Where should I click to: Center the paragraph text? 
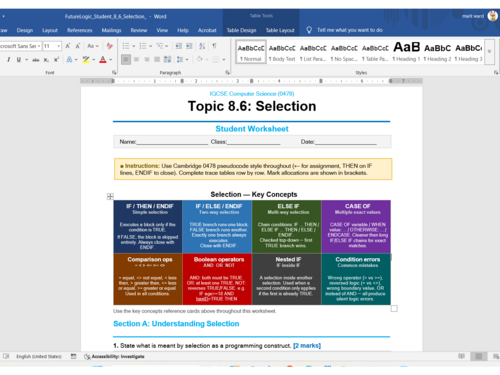136,60
